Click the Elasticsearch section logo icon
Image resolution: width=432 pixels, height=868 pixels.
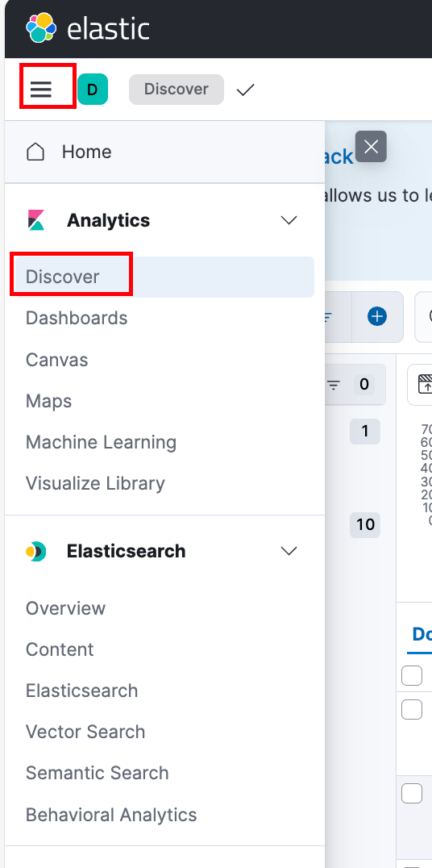36,551
